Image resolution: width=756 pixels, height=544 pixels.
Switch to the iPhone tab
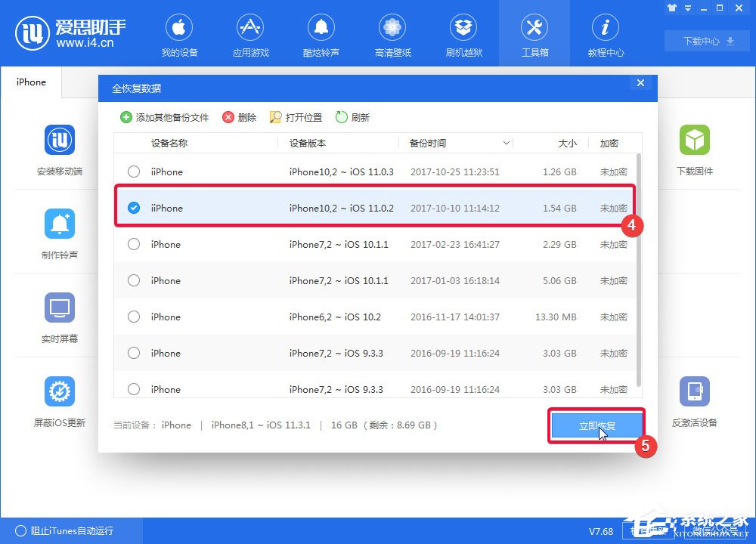coord(30,82)
